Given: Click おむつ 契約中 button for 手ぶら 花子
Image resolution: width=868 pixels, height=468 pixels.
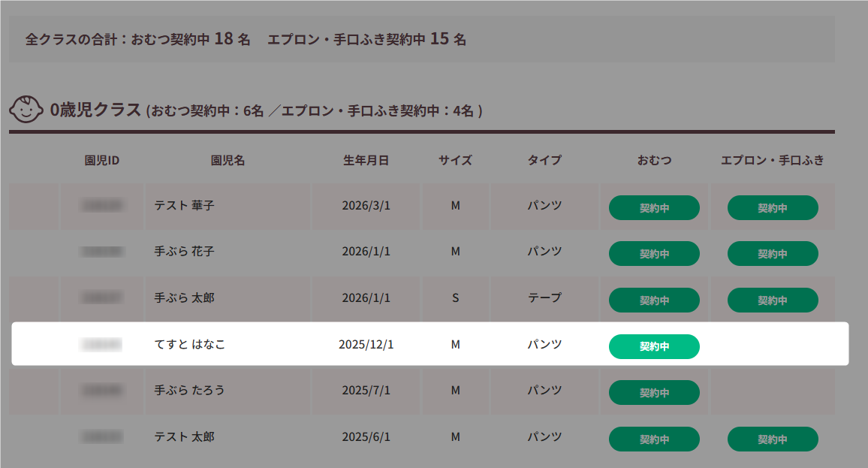Looking at the screenshot, I should click(x=654, y=254).
